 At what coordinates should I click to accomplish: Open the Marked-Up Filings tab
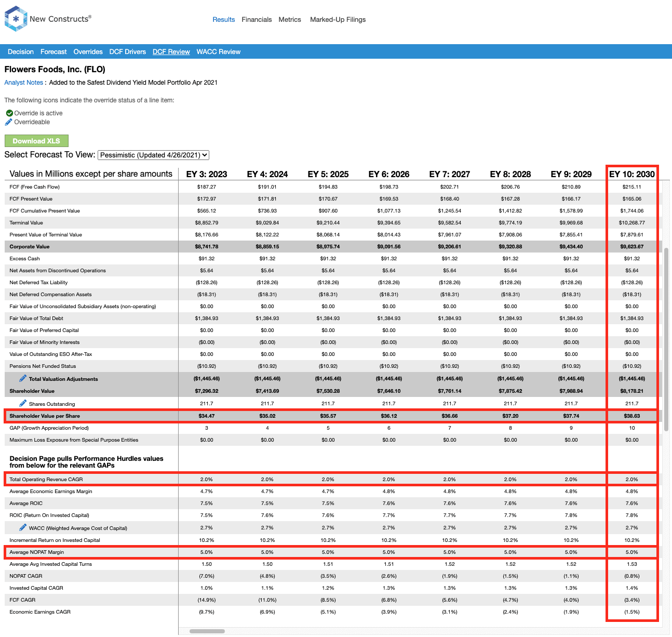pyautogui.click(x=338, y=20)
